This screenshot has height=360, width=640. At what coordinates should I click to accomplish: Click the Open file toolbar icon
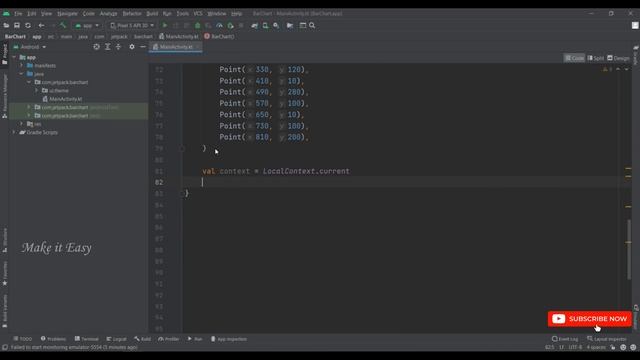click(x=6, y=25)
